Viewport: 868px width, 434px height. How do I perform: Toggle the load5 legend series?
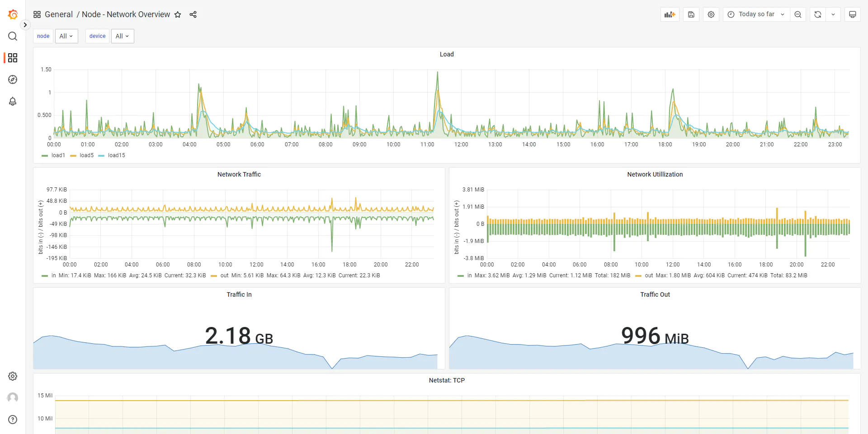(x=87, y=155)
